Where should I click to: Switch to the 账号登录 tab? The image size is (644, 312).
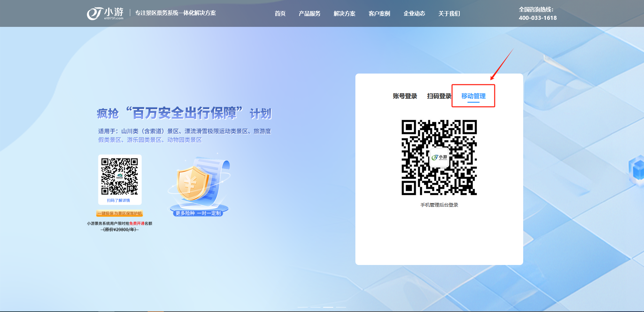click(x=405, y=96)
